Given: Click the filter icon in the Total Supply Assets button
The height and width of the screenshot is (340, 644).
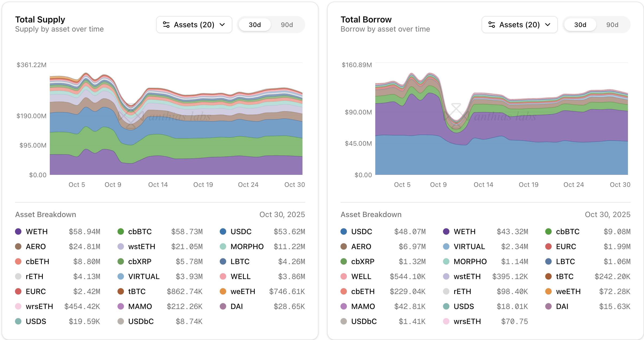Looking at the screenshot, I should (166, 25).
